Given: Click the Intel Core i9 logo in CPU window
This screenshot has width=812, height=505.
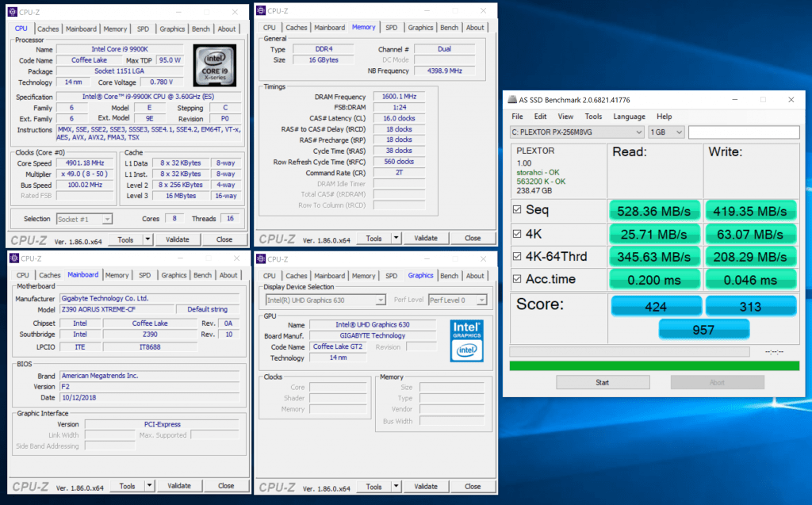Looking at the screenshot, I should 214,65.
